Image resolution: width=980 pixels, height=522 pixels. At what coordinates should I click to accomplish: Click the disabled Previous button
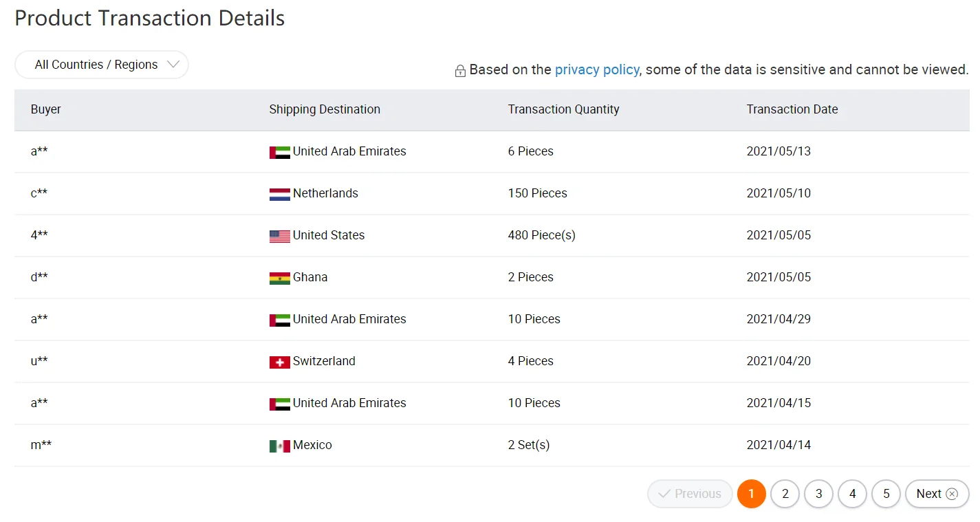[690, 494]
